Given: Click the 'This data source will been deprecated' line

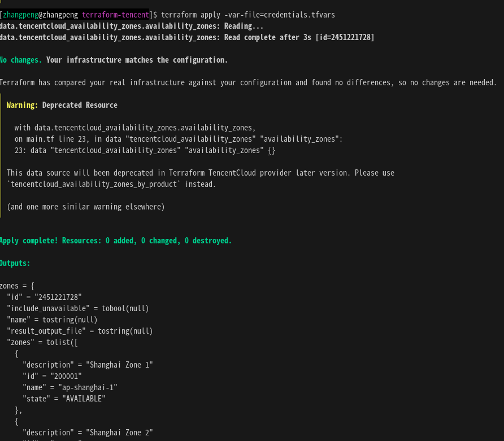Looking at the screenshot, I should (201, 173).
